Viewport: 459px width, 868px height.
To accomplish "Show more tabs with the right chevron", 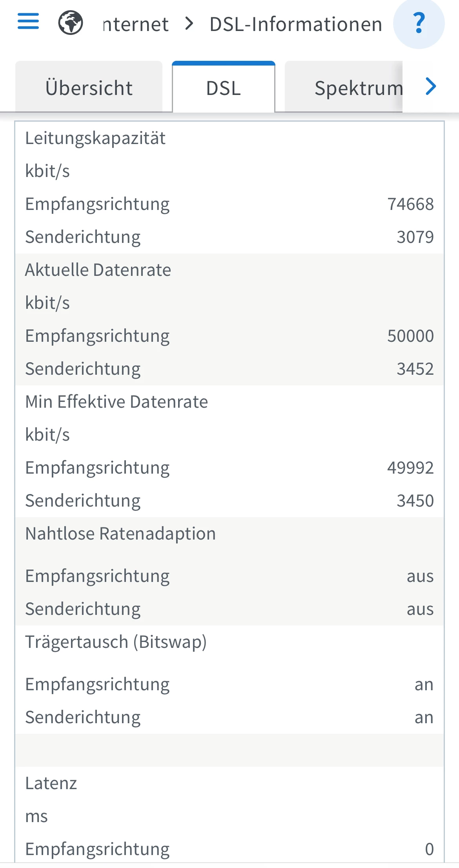I will [430, 86].
